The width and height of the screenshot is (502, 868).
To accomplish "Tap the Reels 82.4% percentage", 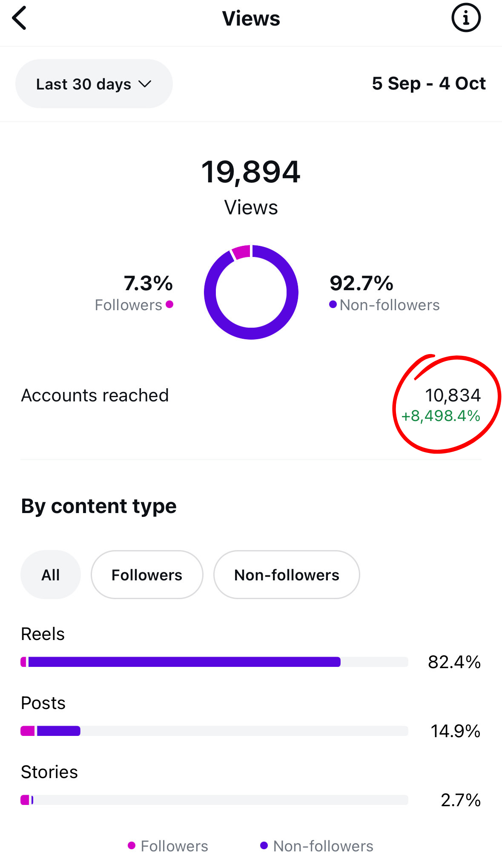I will 454,662.
